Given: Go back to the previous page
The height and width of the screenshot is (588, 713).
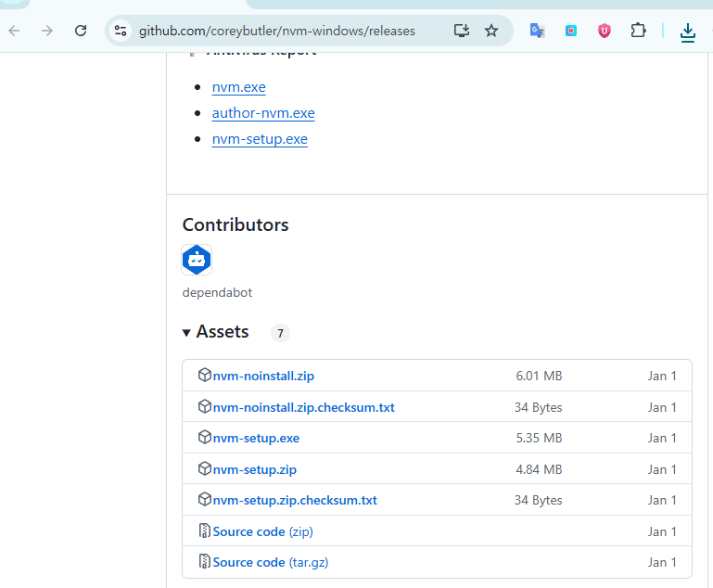Looking at the screenshot, I should (x=14, y=31).
